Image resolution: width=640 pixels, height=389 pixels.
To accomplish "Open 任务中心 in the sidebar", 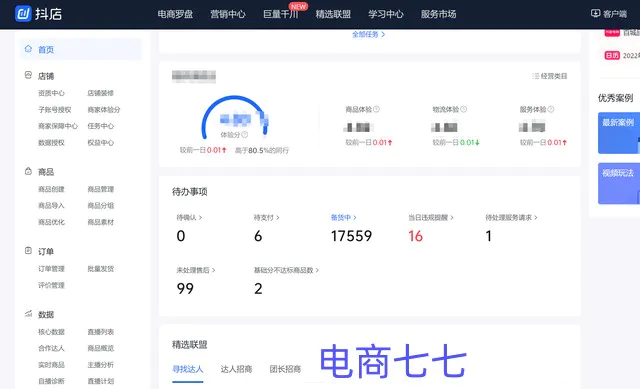I will tap(100, 126).
